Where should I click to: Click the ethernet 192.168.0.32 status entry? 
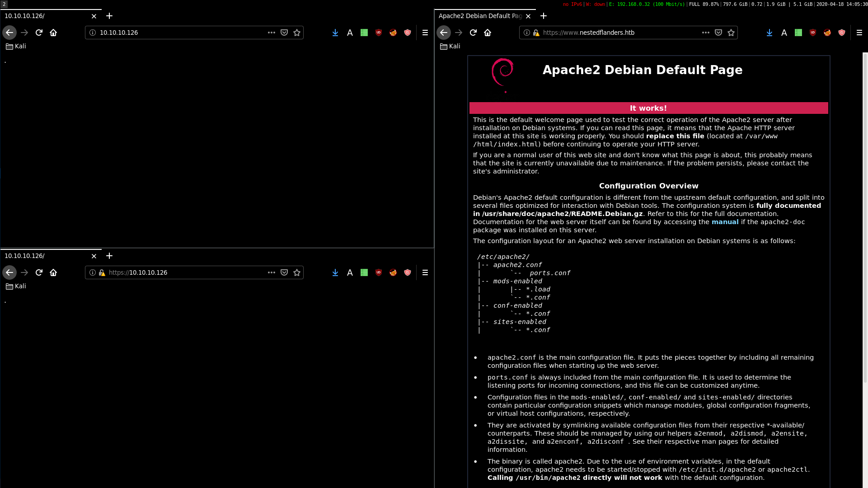point(647,4)
